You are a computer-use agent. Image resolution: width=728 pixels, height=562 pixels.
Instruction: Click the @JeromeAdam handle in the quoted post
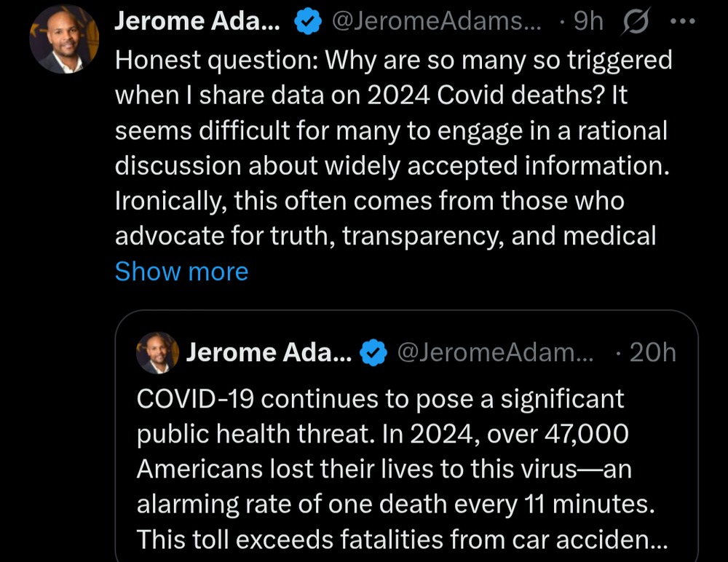click(495, 353)
